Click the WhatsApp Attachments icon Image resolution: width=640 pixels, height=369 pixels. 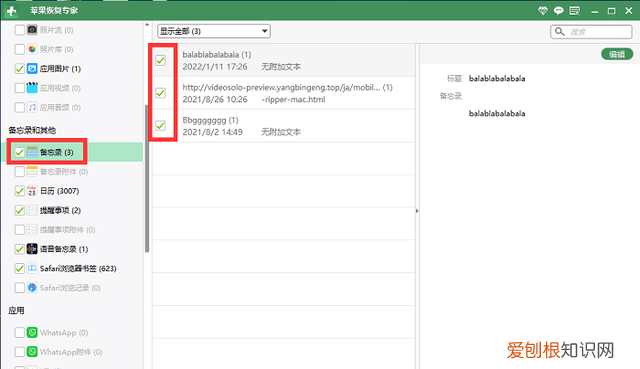[32, 352]
